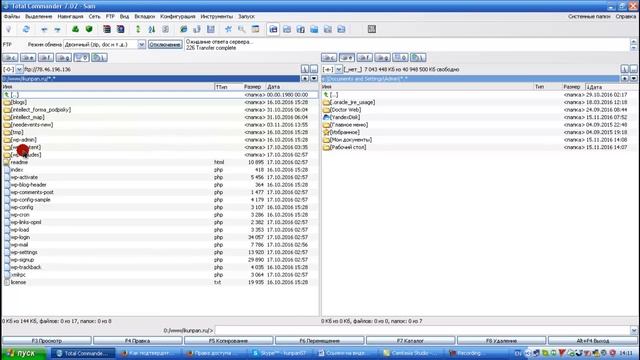This screenshot has height=360, width=640.
Task: Expand command line history dropdown
Action: pyautogui.click(x=633, y=330)
